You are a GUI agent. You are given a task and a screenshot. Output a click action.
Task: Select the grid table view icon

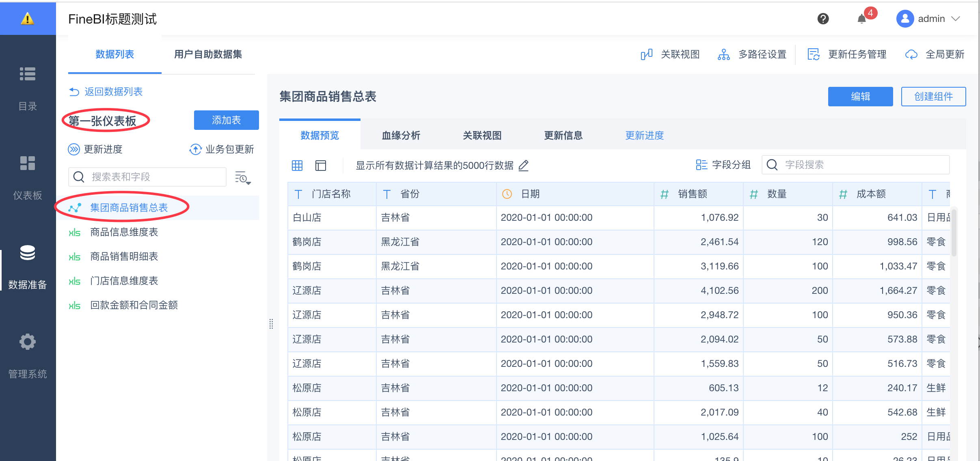pyautogui.click(x=297, y=165)
